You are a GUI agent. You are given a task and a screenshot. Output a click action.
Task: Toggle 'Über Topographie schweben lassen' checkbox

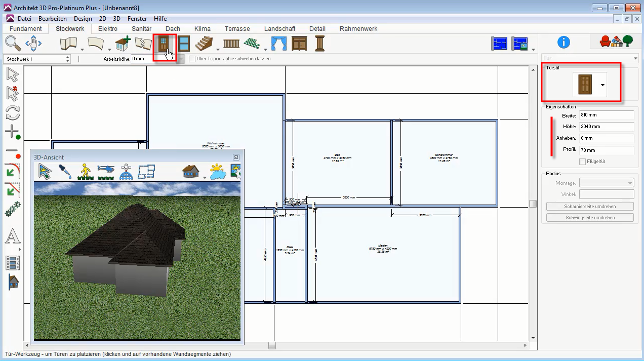192,59
